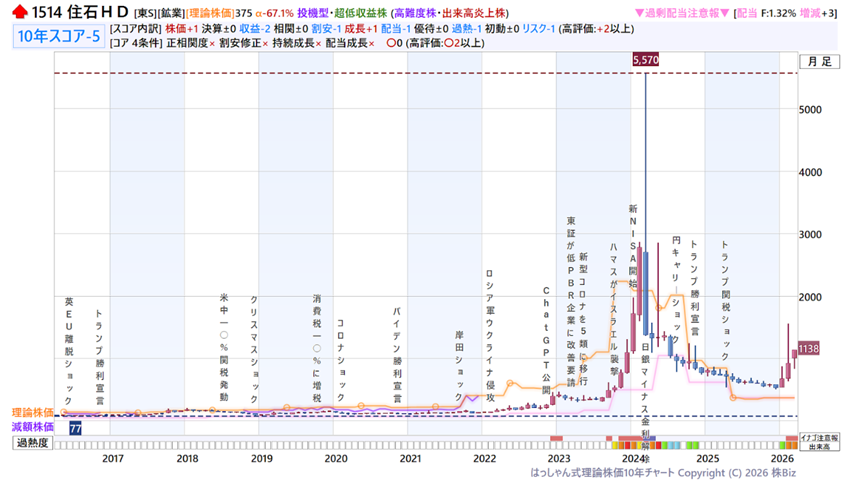The width and height of the screenshot is (850, 480).
Task: Click the 10年スコア-5 score badge
Action: coord(56,37)
